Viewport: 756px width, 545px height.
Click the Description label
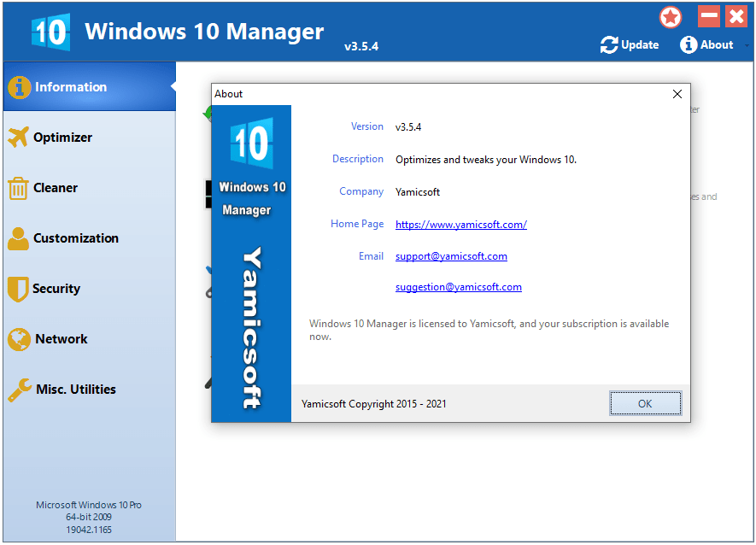[358, 160]
